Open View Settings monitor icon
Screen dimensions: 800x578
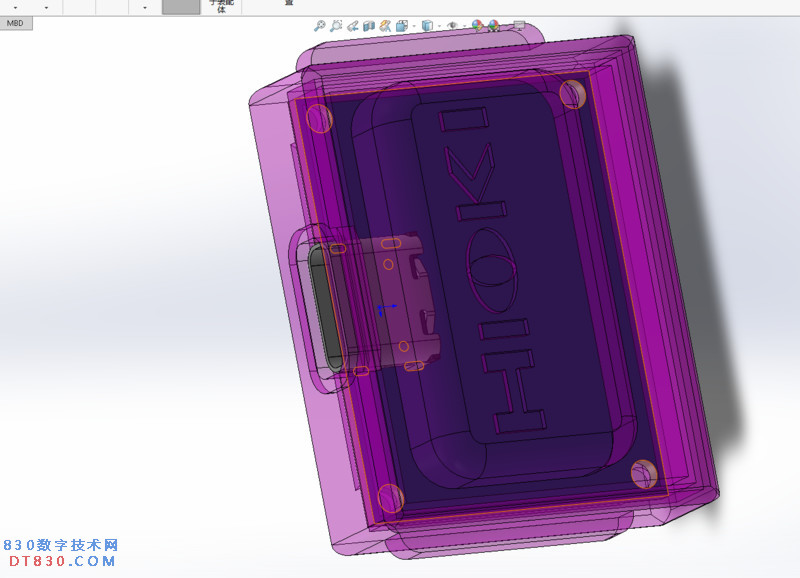(x=519, y=26)
